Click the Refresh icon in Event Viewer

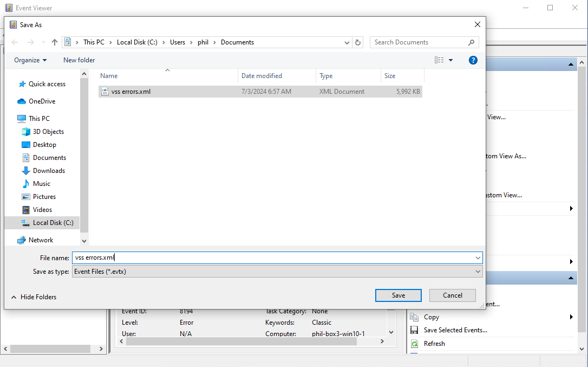[414, 344]
